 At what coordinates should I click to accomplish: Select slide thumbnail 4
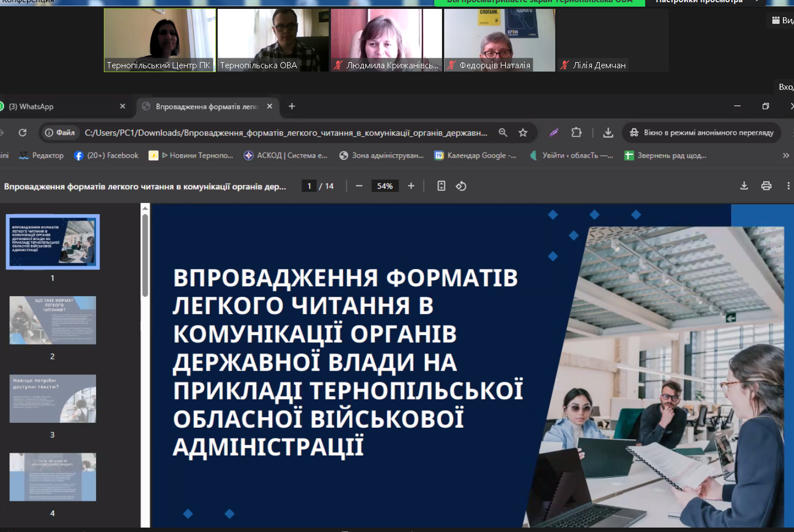(x=53, y=477)
